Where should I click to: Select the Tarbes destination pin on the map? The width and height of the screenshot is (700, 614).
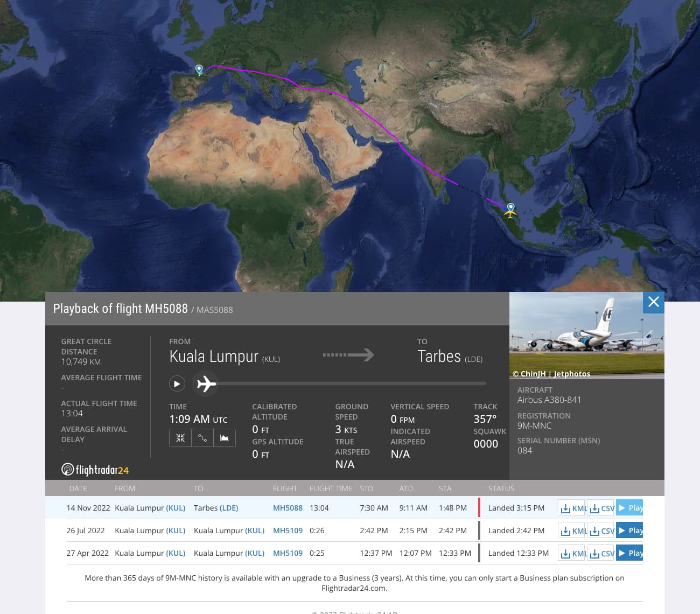coord(199,69)
